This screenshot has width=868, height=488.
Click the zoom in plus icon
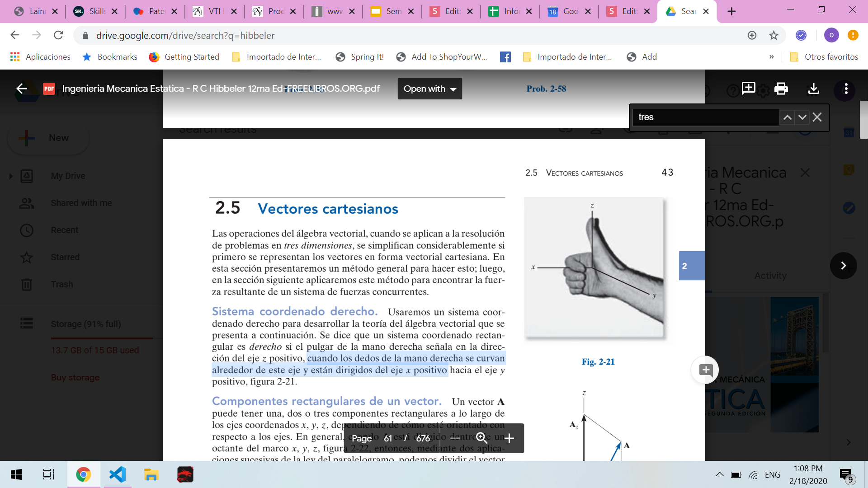click(509, 438)
